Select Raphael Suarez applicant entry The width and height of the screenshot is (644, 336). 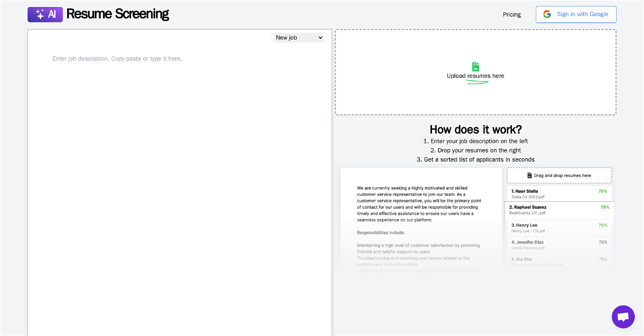(x=559, y=210)
